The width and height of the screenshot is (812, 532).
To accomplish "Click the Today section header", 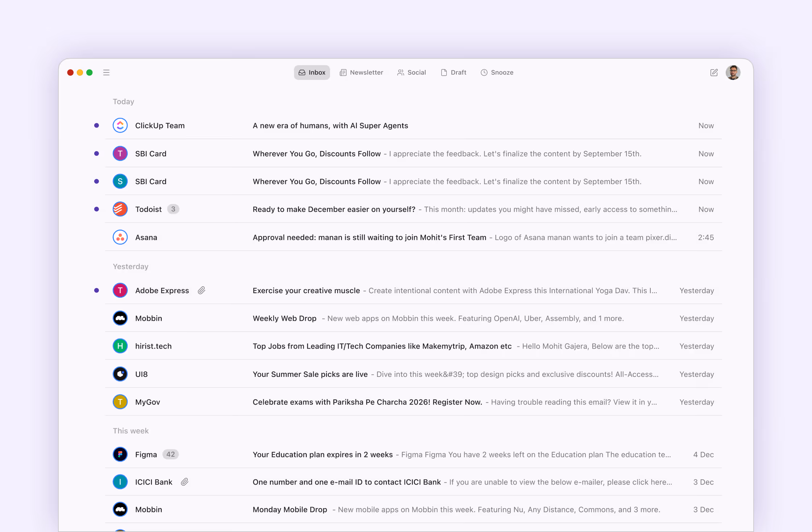I will click(124, 101).
